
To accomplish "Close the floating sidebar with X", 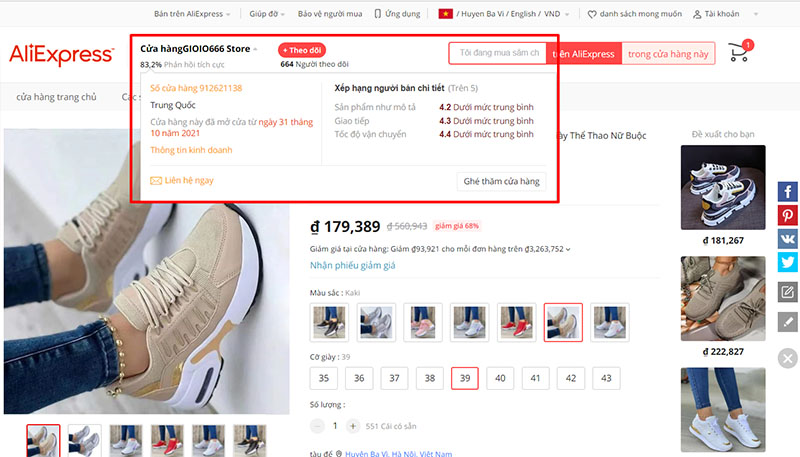I will 787,358.
